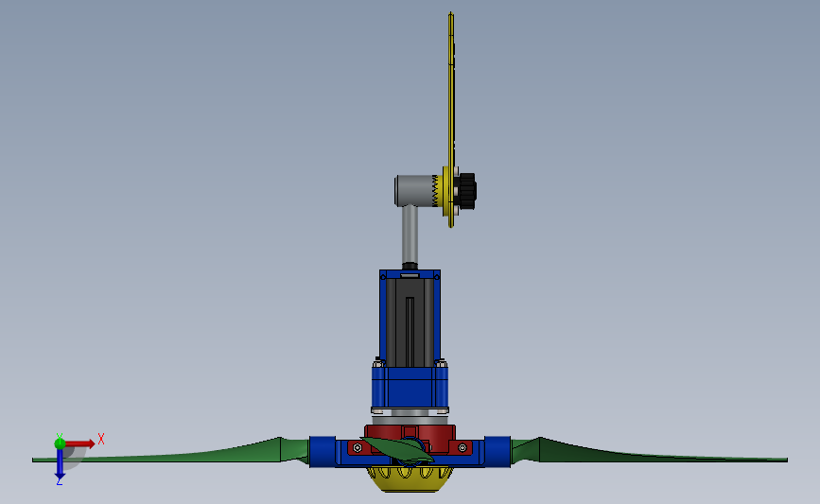
Task: Pick the right hex nut on the red bracket
Action: click(462, 448)
